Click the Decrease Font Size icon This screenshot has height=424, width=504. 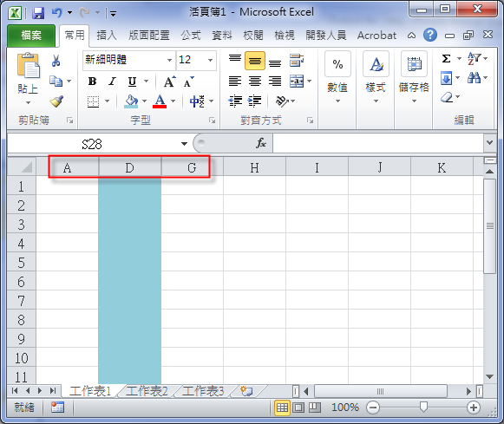[x=189, y=82]
